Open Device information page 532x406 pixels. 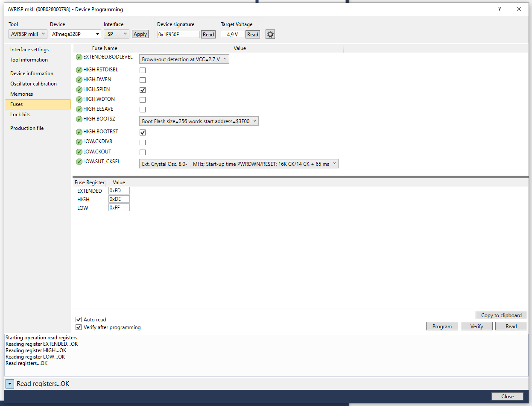pyautogui.click(x=32, y=74)
